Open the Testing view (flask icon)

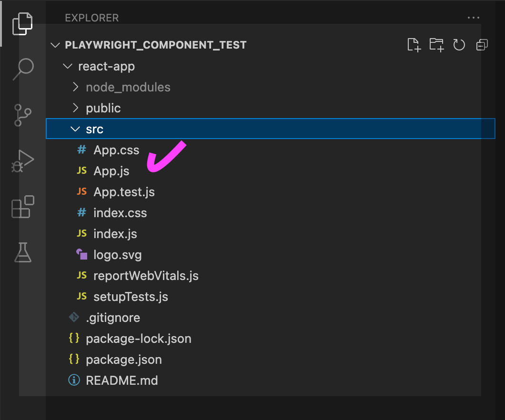22,252
